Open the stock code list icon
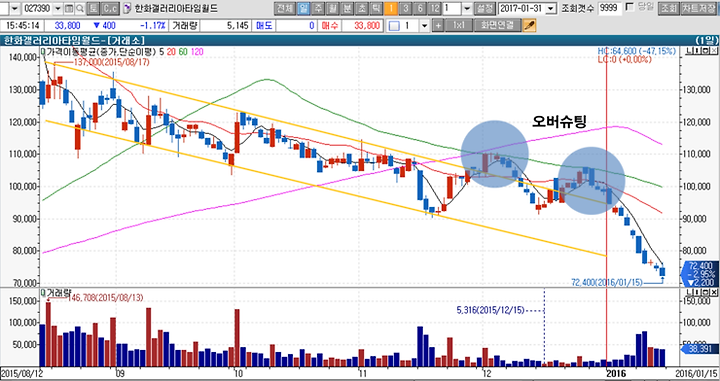The image size is (720, 381). coord(69,9)
